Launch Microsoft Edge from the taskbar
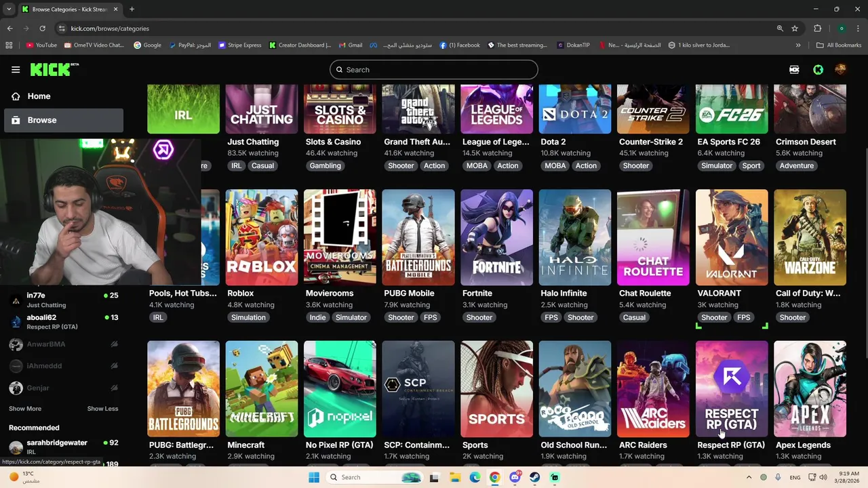The height and width of the screenshot is (488, 868). click(x=475, y=477)
